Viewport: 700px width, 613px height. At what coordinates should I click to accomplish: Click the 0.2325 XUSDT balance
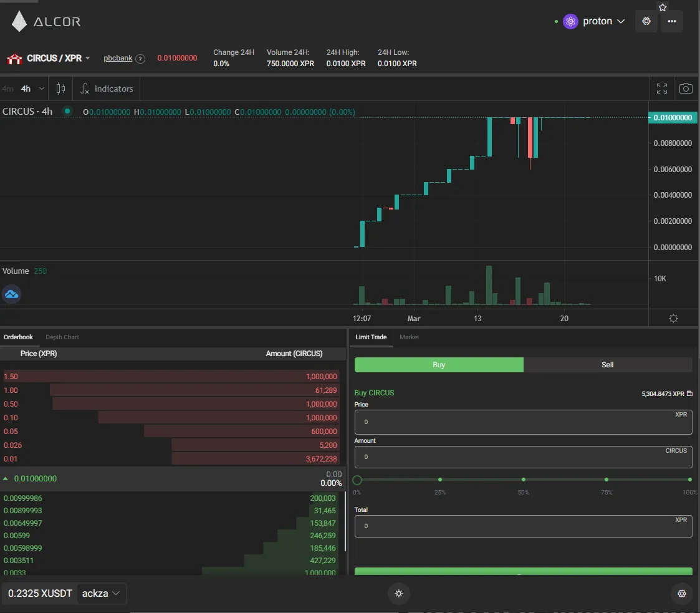pos(40,593)
